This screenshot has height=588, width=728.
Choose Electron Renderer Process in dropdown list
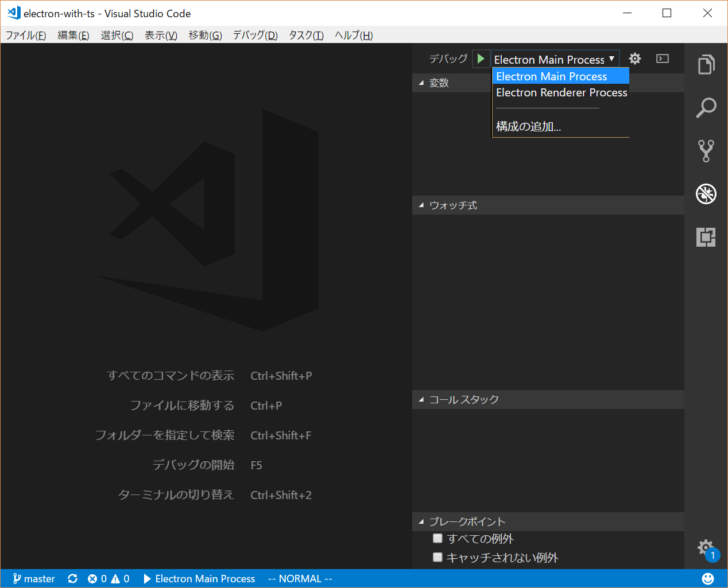pos(560,92)
